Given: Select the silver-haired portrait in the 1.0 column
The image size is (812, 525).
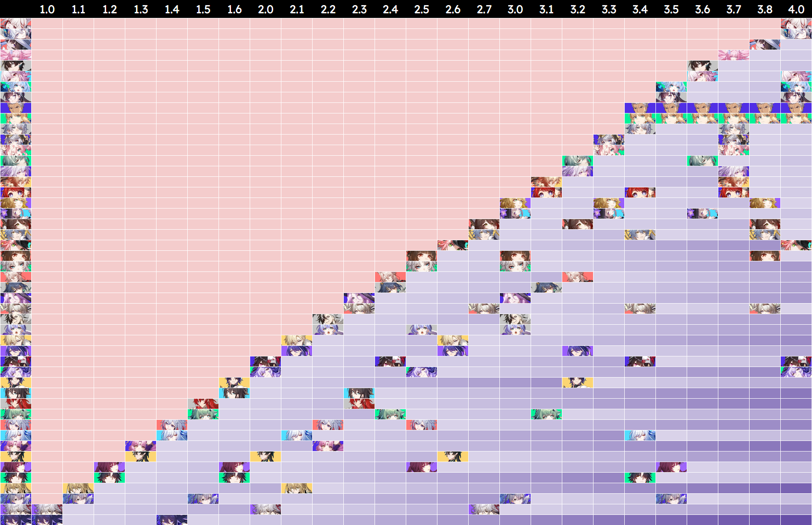Looking at the screenshot, I should [47, 509].
